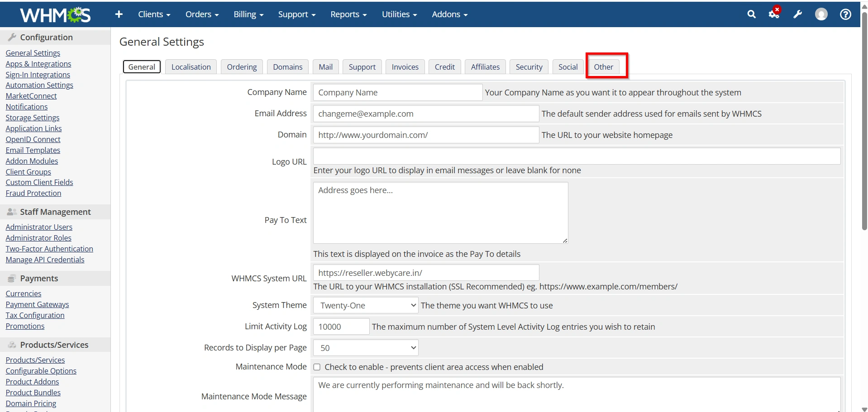Screen dimensions: 868x412
Task: Open Fraud Protection link
Action: click(33, 193)
